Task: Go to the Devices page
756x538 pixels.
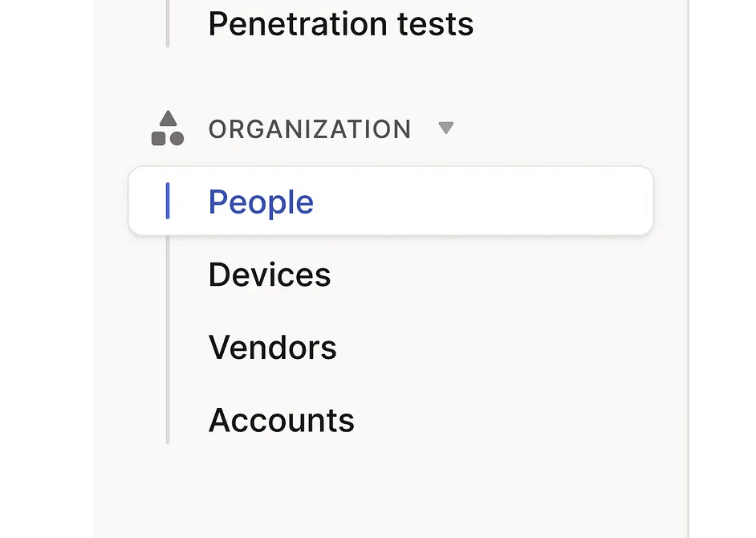Action: point(270,275)
